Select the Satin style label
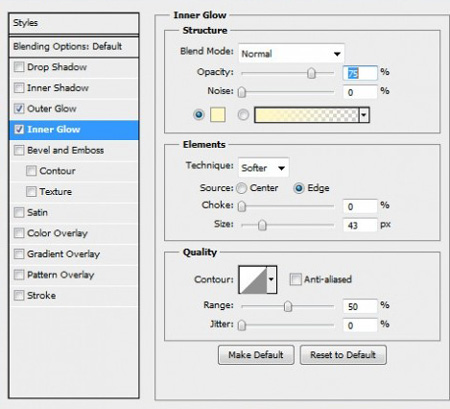This screenshot has height=409, width=450. coord(37,212)
